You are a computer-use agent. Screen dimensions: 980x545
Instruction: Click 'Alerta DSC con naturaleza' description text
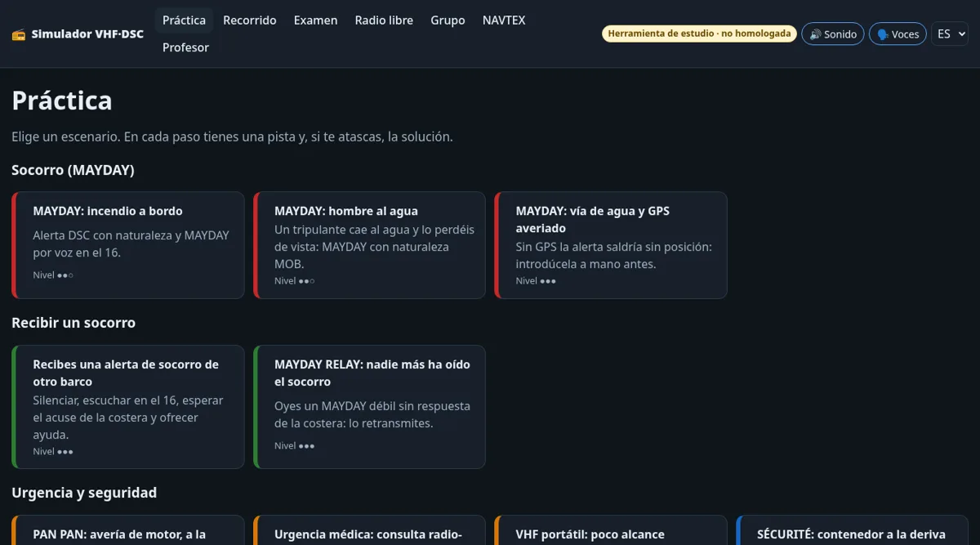(131, 244)
